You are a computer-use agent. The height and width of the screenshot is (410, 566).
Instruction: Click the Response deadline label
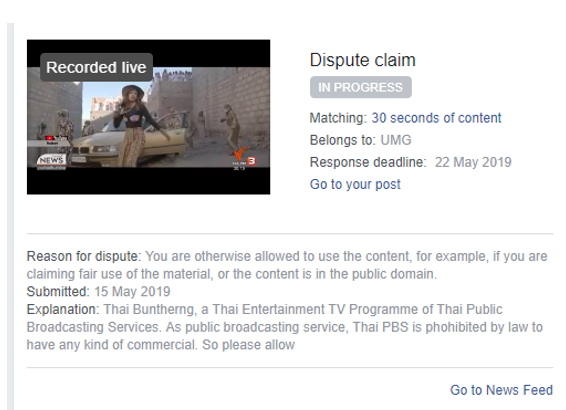coord(368,162)
